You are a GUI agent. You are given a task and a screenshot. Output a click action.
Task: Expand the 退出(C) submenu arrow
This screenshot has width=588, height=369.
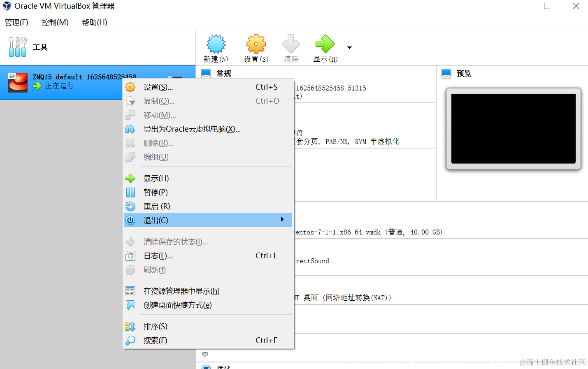pos(282,220)
